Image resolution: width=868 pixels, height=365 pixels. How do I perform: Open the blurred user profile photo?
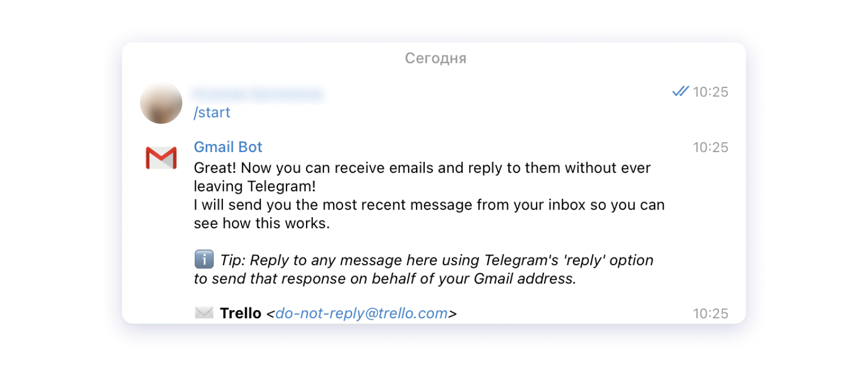pos(161,103)
